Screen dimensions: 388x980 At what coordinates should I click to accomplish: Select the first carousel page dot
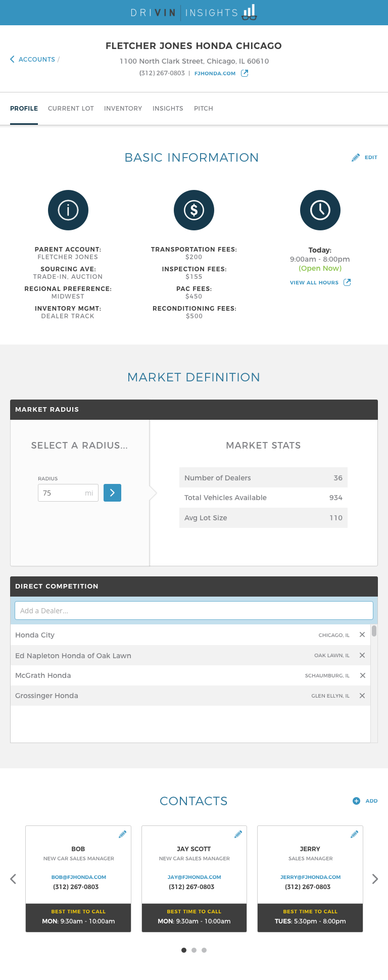pos(184,950)
